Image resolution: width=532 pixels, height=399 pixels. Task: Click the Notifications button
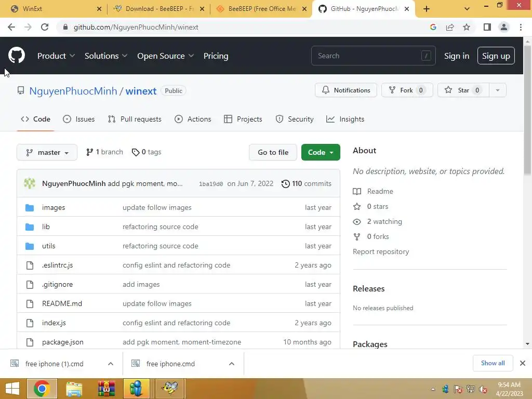(x=345, y=90)
